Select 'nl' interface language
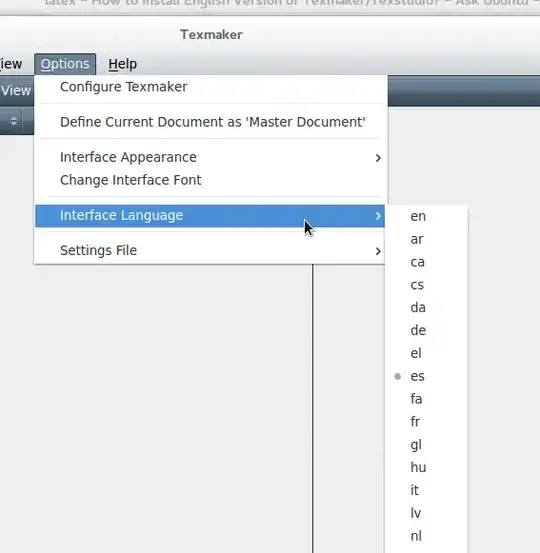Image resolution: width=540 pixels, height=553 pixels. (426, 536)
